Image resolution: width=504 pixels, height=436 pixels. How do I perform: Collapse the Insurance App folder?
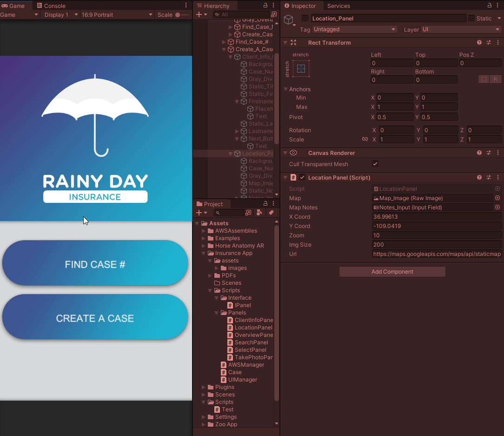204,253
